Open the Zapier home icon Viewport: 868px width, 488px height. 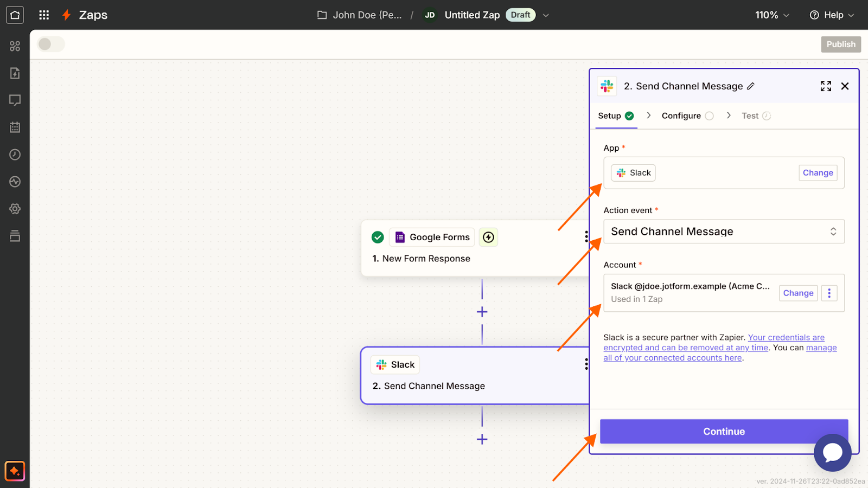pos(15,15)
